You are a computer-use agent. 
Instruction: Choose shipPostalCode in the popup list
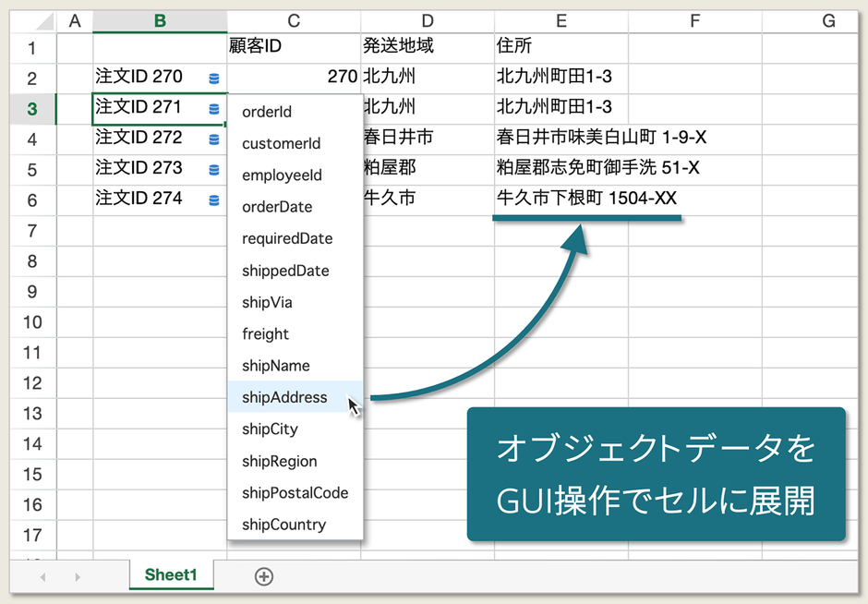coord(295,492)
